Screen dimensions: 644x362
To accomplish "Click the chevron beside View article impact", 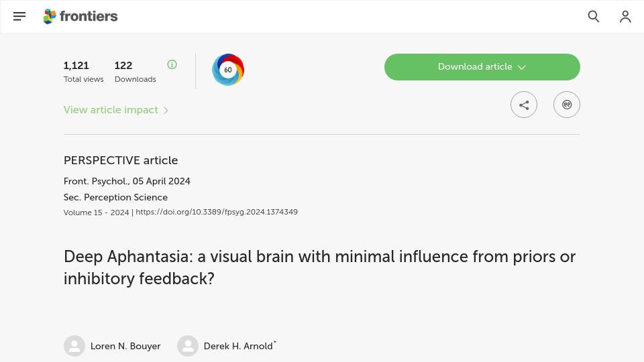I will (x=166, y=110).
